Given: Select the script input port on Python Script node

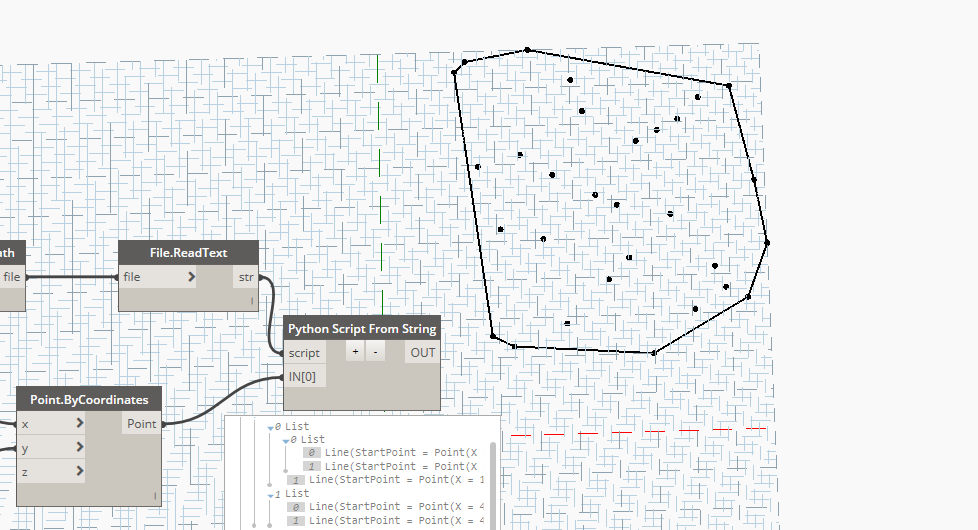Looking at the screenshot, I should pos(304,353).
